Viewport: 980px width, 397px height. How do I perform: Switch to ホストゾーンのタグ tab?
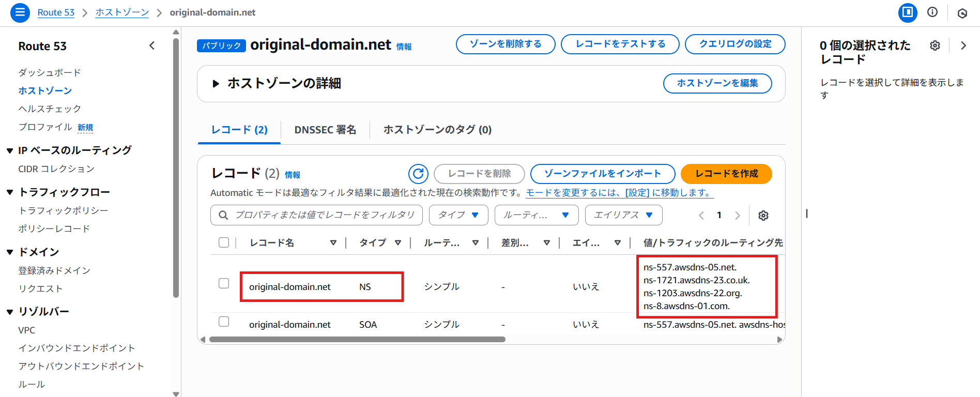click(x=437, y=130)
